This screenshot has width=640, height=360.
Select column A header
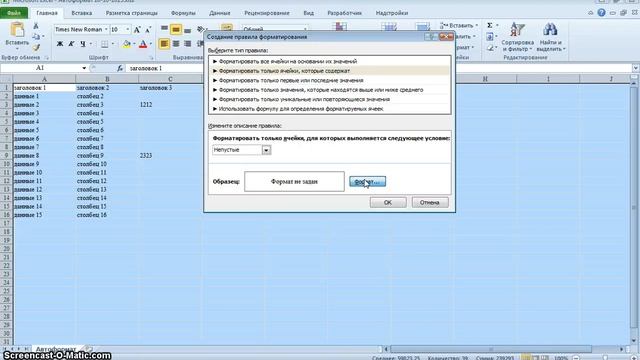tap(44, 79)
